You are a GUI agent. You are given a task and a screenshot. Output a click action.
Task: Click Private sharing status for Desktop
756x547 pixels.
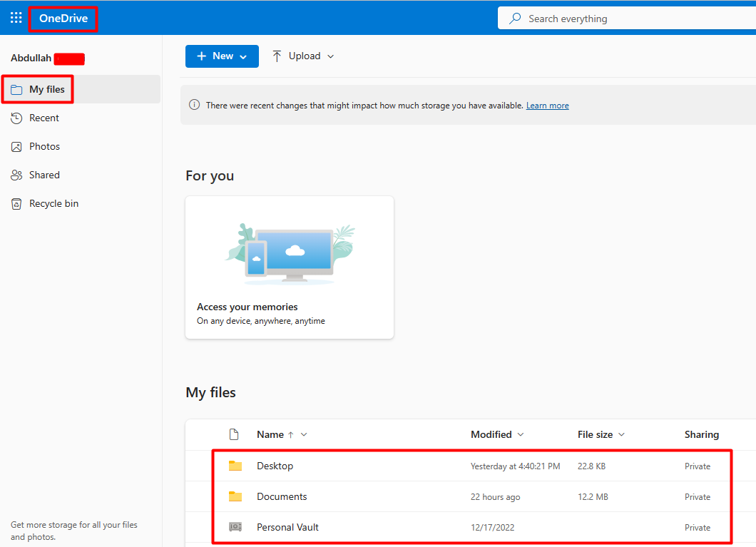pyautogui.click(x=698, y=466)
